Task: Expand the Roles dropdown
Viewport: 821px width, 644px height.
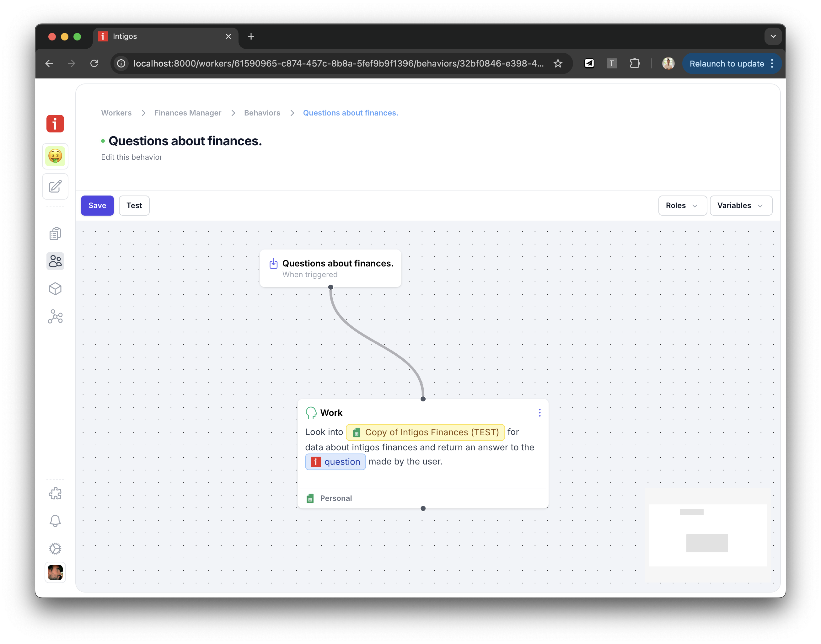Action: coord(682,206)
